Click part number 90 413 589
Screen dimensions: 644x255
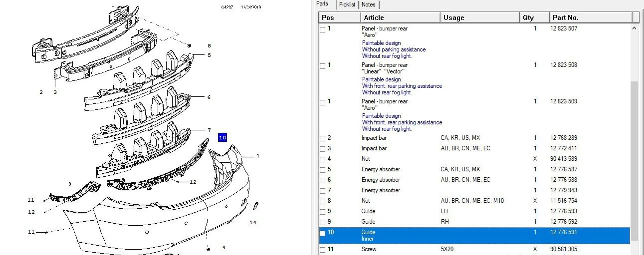[x=564, y=159]
